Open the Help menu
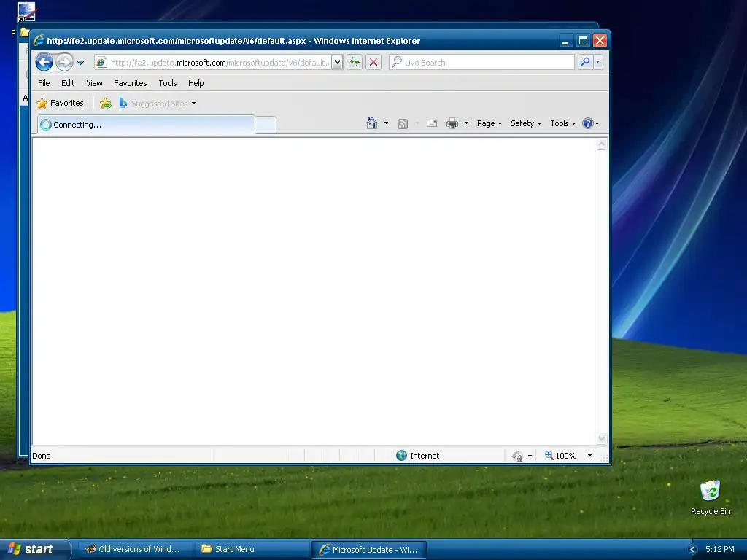The width and height of the screenshot is (747, 560). coord(196,83)
